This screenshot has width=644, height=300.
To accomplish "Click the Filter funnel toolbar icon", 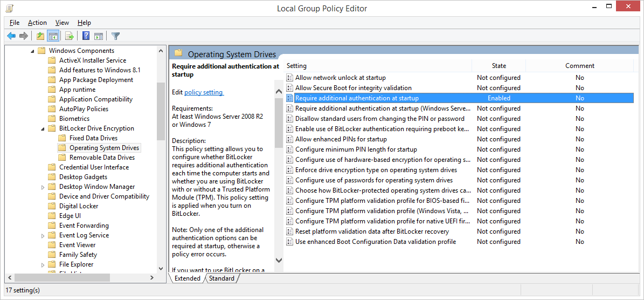I will click(x=115, y=36).
